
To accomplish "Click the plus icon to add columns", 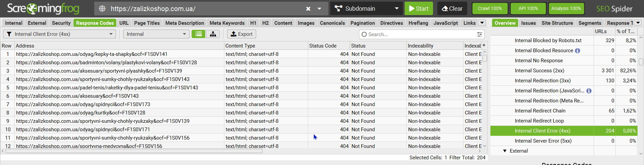I will (x=484, y=45).
